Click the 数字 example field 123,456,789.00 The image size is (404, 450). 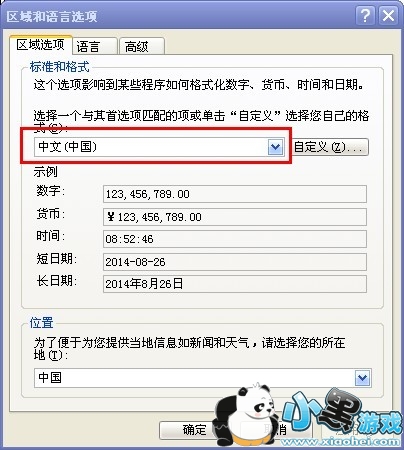click(235, 194)
